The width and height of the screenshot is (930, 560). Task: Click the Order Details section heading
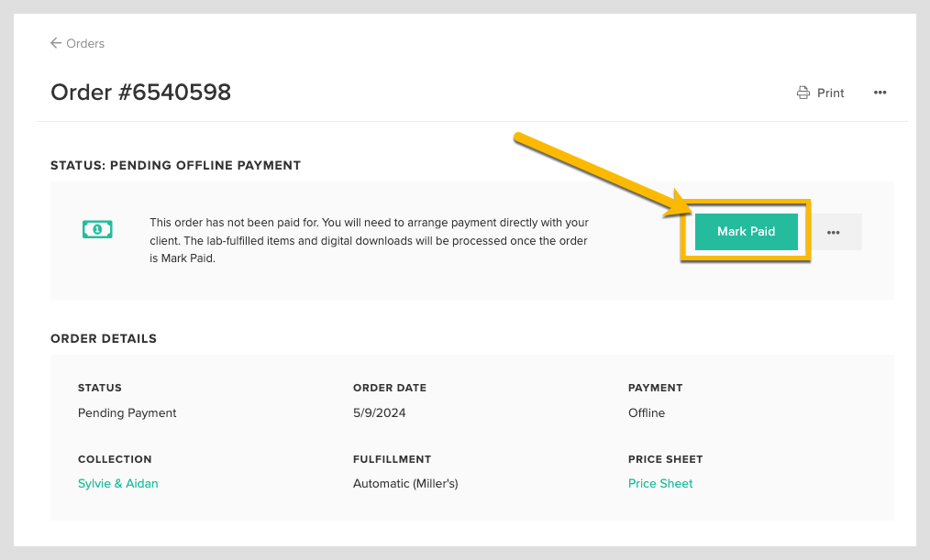click(x=104, y=338)
